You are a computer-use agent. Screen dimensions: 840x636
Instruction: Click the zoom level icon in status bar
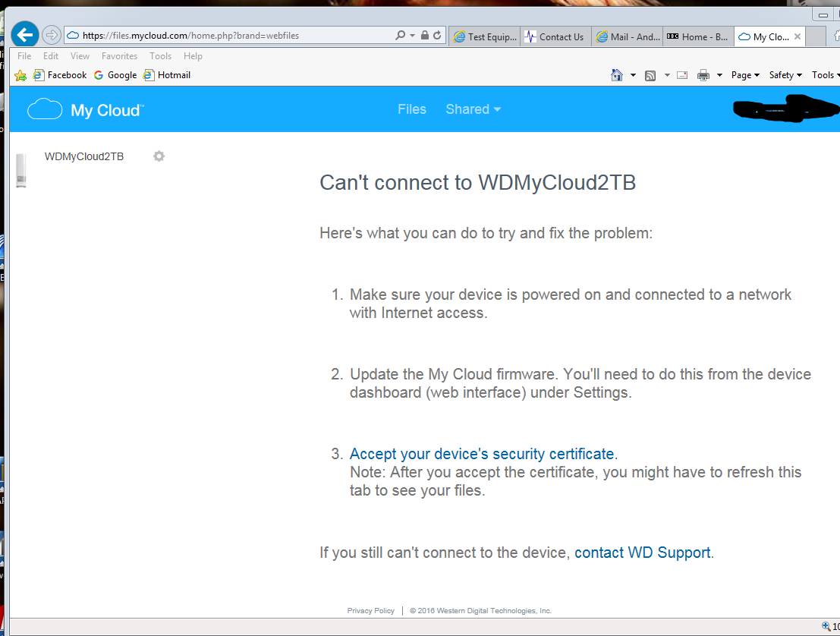coord(826,626)
